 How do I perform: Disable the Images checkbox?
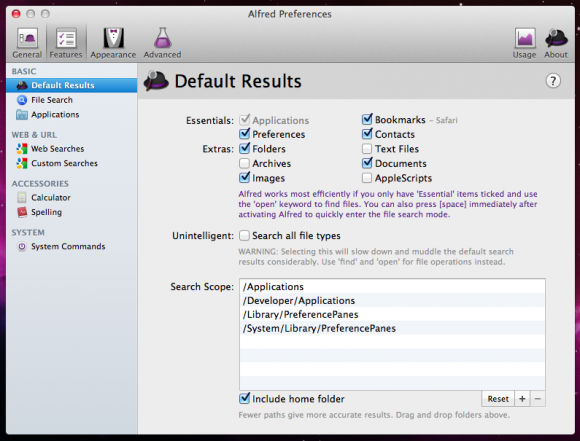(x=245, y=178)
